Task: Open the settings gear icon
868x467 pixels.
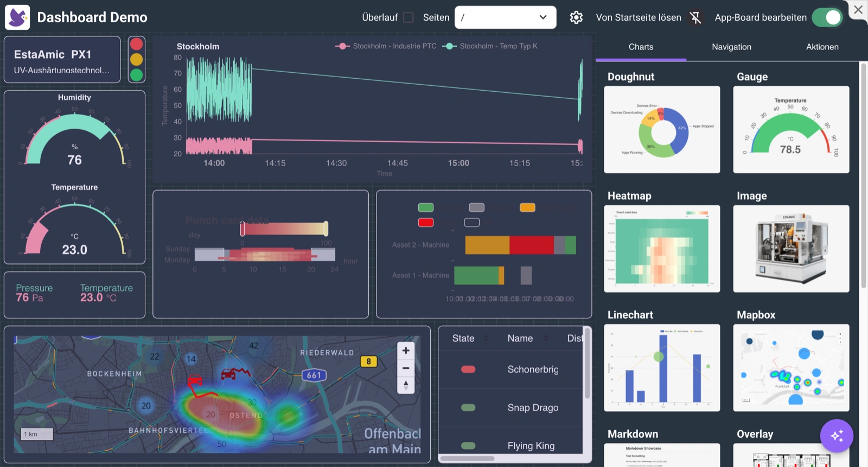Action: 576,17
